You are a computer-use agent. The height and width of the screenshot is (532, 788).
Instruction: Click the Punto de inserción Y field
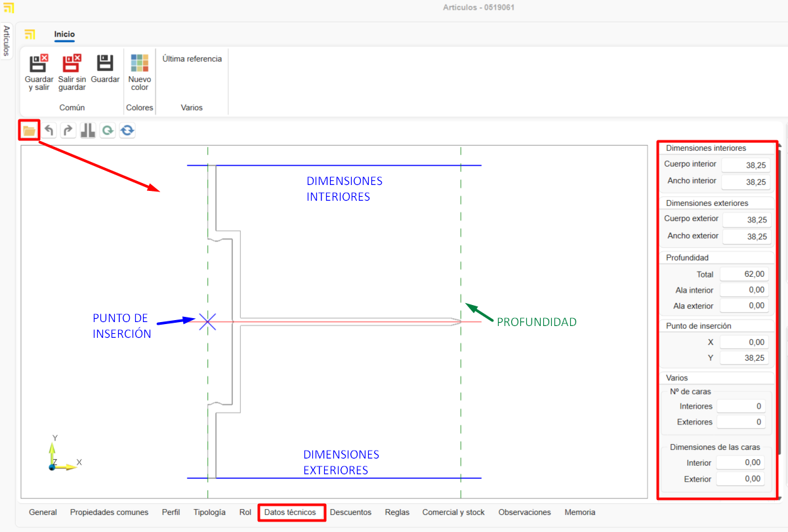745,358
